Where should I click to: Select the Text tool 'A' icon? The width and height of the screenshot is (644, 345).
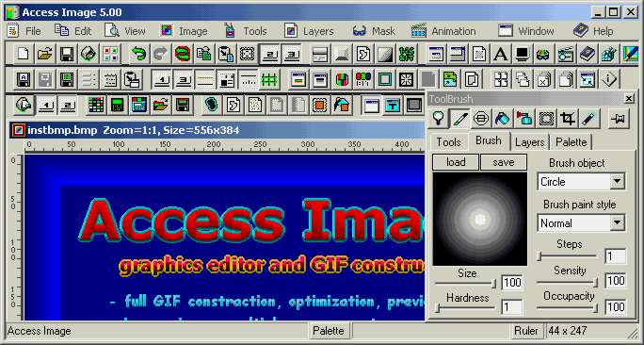pos(500,54)
